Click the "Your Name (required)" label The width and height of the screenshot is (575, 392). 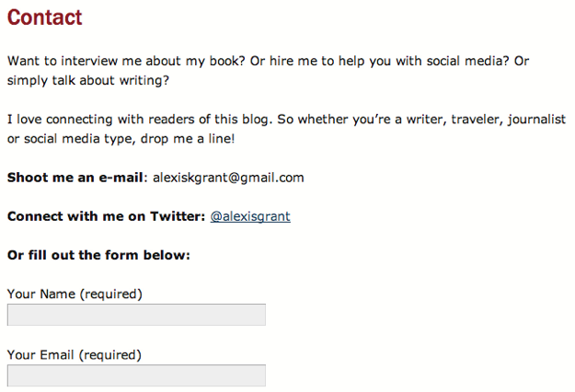coord(75,294)
